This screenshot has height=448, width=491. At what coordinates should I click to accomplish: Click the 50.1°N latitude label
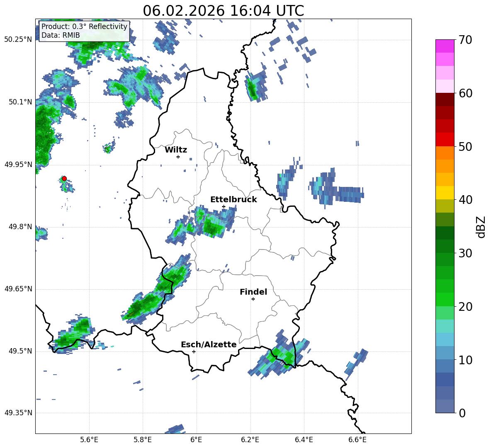[20, 102]
